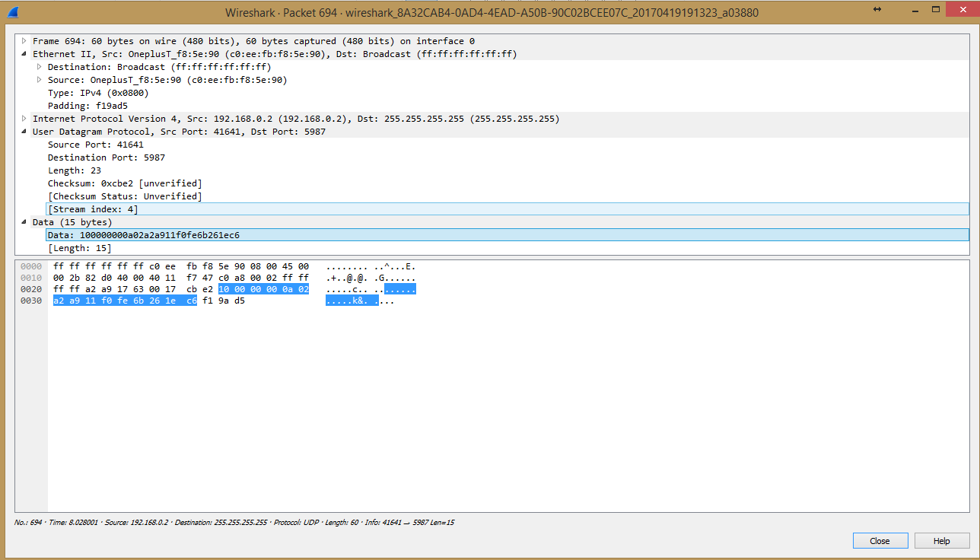Click the packet summary status bar text

click(x=234, y=523)
